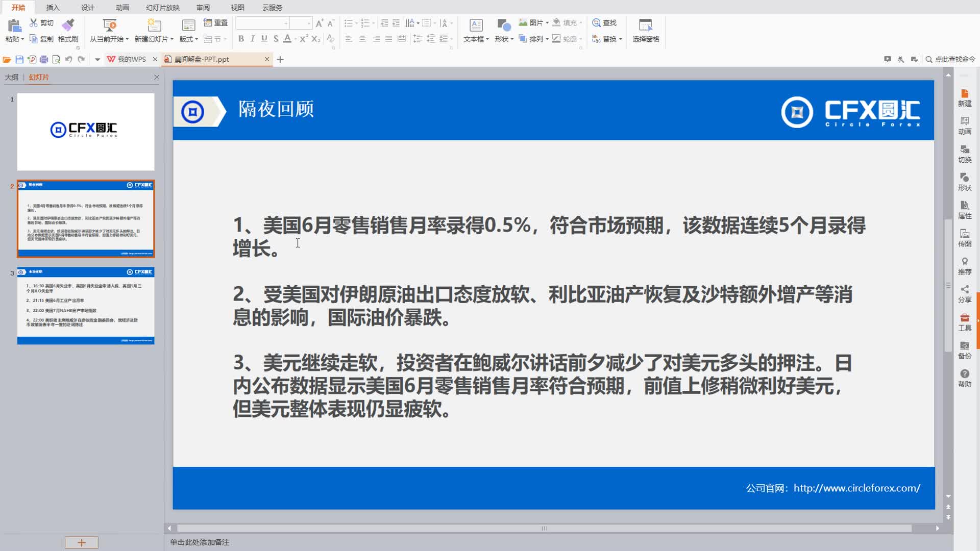980x551 pixels.
Task: Toggle Superscript formatting
Action: (304, 39)
